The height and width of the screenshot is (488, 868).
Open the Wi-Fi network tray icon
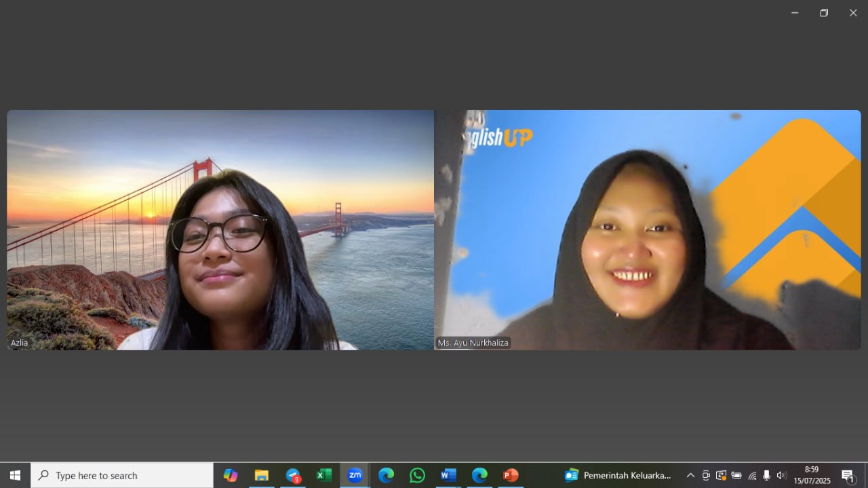pos(752,475)
